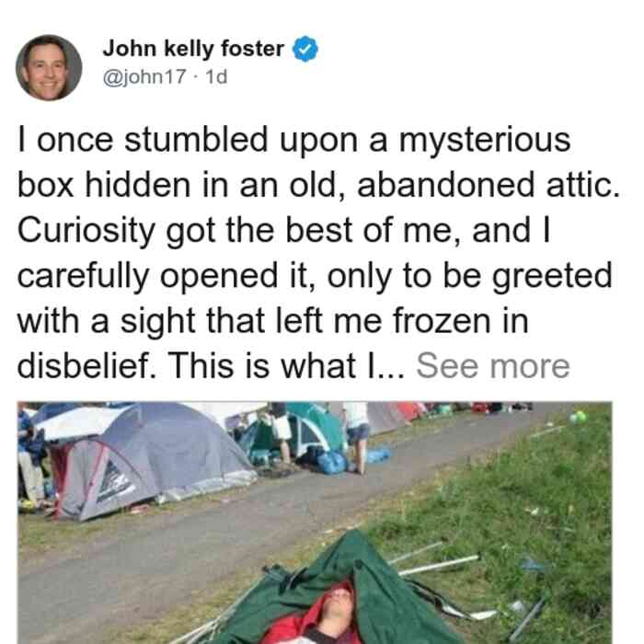Open the 1d timestamp permalink
This screenshot has height=644, width=644.
(x=216, y=76)
